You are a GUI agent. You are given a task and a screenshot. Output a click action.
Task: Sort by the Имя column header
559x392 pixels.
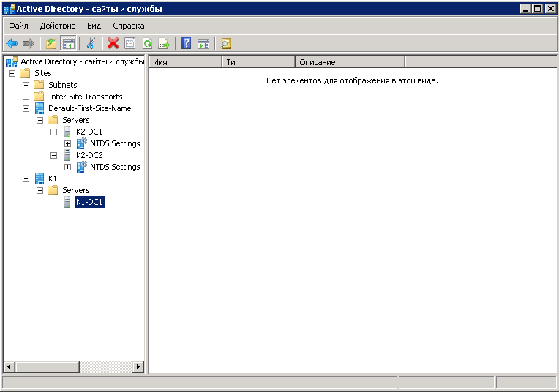coord(186,62)
